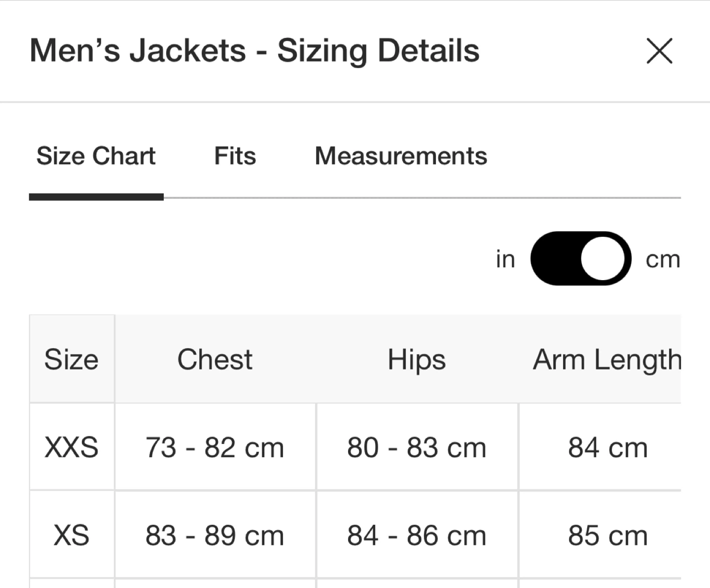Toggle the in/cm unit switch
Screen dimensions: 710x588
pos(580,258)
